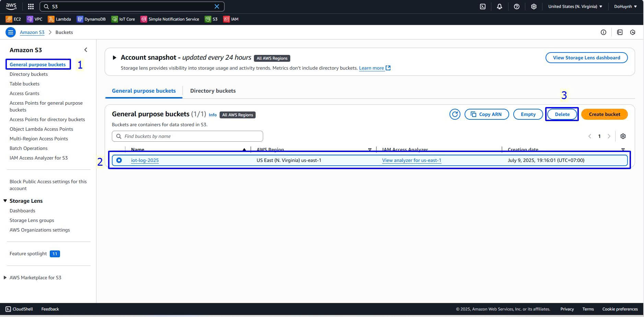
Task: Click the help question mark icon
Action: (516, 7)
